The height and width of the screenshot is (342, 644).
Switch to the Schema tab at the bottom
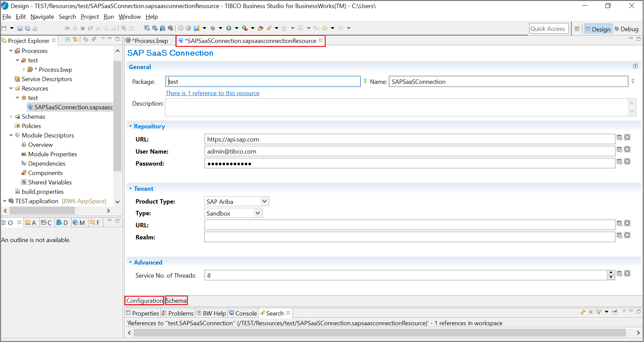click(x=176, y=300)
